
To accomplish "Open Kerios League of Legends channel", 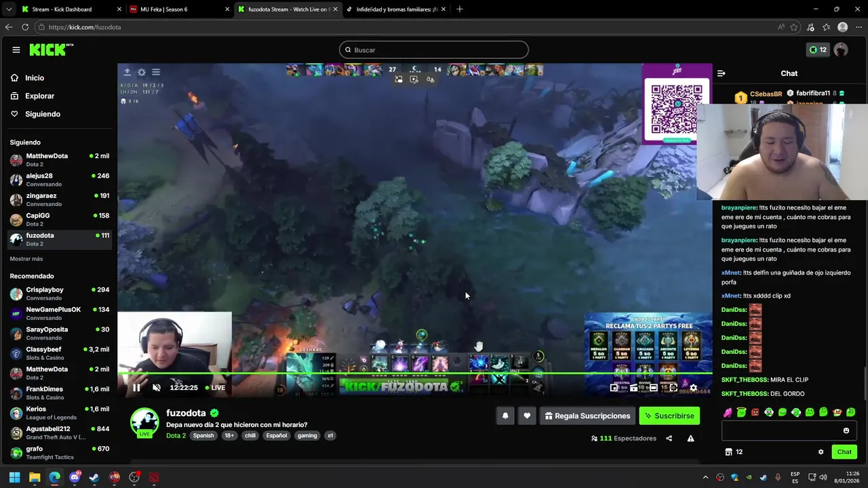I will point(60,413).
